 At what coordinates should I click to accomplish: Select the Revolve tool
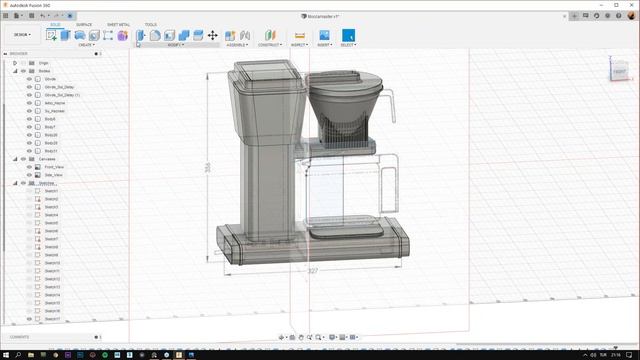click(80, 36)
